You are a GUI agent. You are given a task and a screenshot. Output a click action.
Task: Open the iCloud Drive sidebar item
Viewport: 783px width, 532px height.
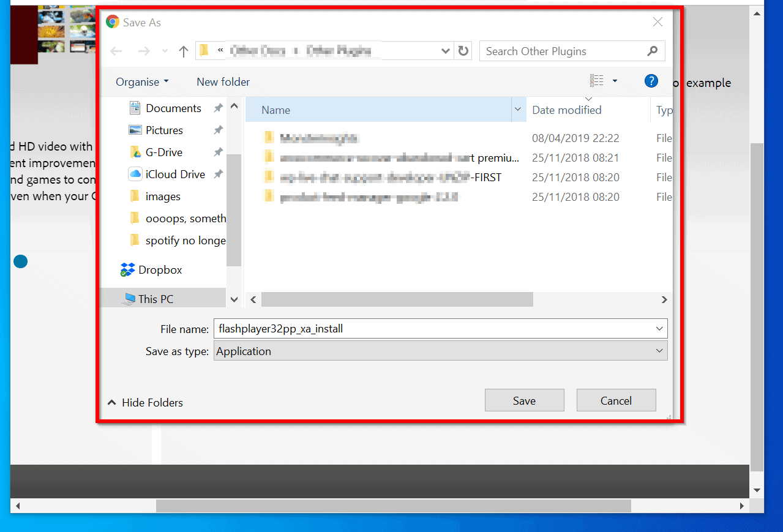click(176, 174)
